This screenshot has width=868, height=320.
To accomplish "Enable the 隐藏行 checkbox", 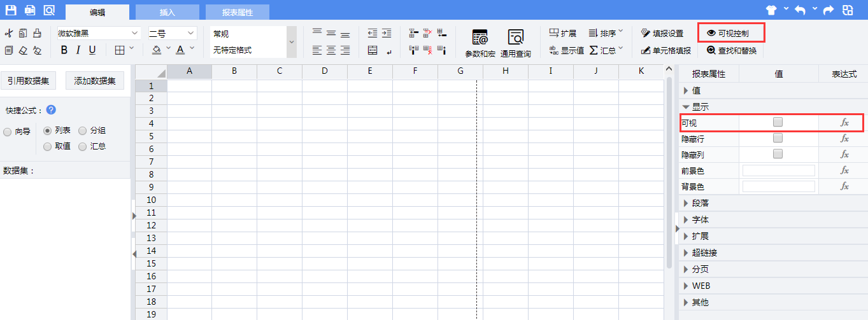I will click(x=778, y=137).
